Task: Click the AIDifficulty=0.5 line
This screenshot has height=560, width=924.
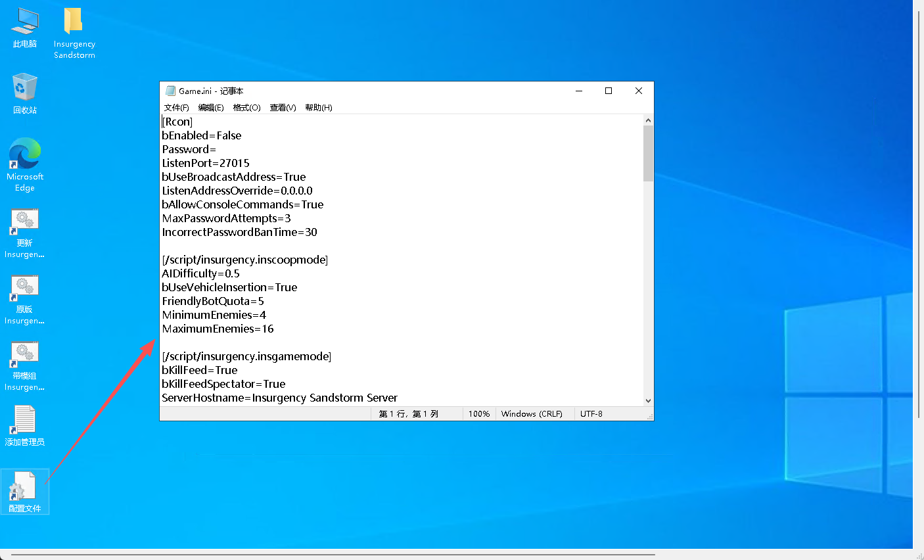Action: click(200, 273)
